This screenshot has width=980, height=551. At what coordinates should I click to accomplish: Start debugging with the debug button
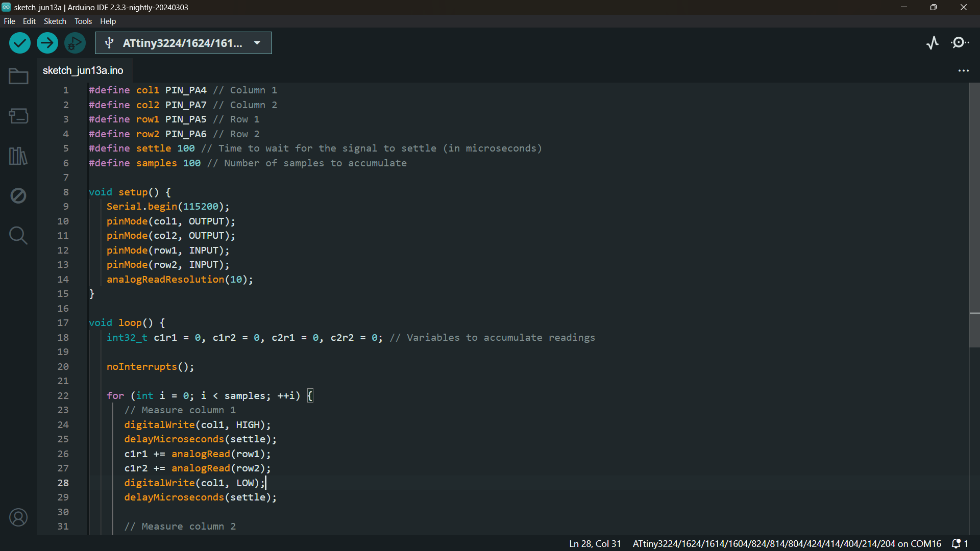tap(75, 43)
